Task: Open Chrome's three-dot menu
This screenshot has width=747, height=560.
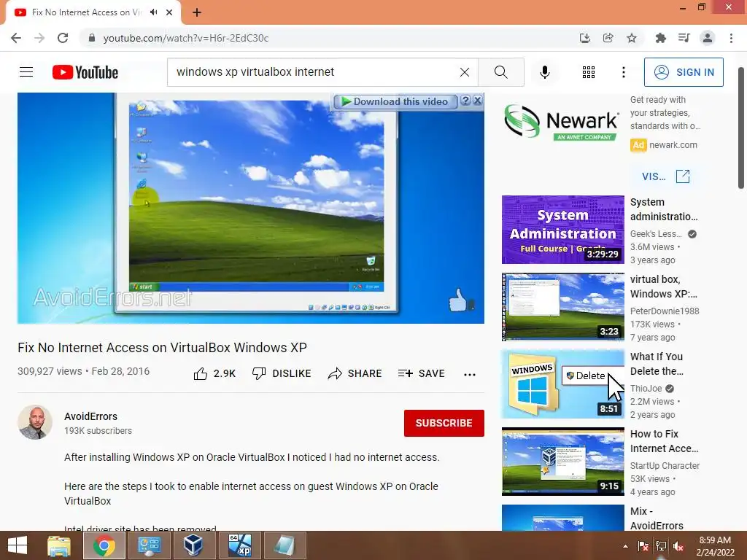Action: (731, 38)
